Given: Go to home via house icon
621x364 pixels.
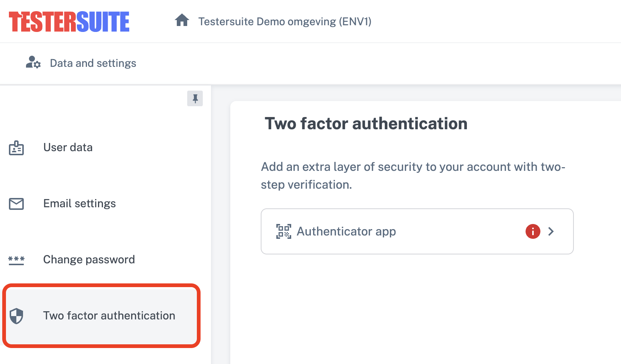Looking at the screenshot, I should (182, 20).
